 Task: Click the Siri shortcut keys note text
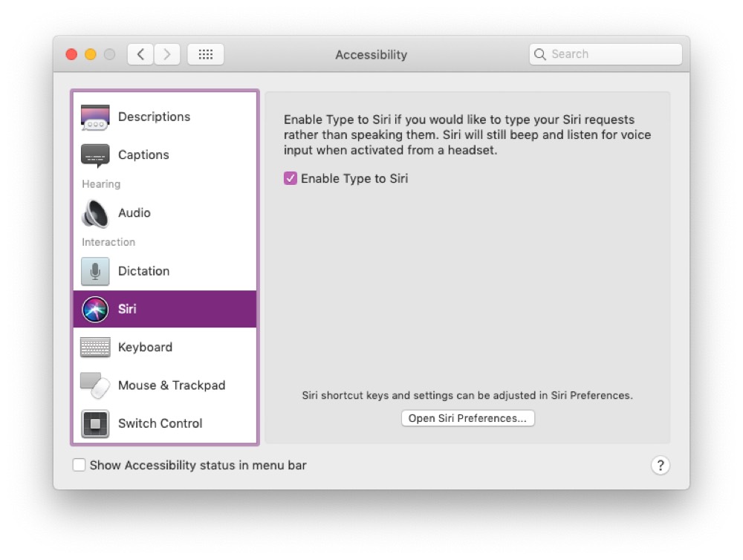467,395
